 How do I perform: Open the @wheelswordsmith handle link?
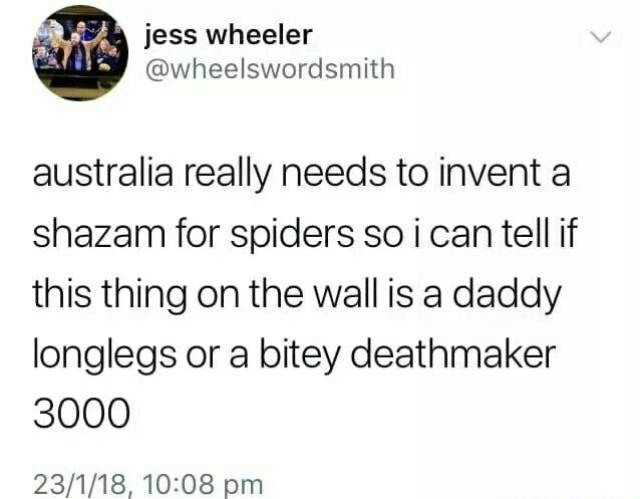click(x=270, y=69)
